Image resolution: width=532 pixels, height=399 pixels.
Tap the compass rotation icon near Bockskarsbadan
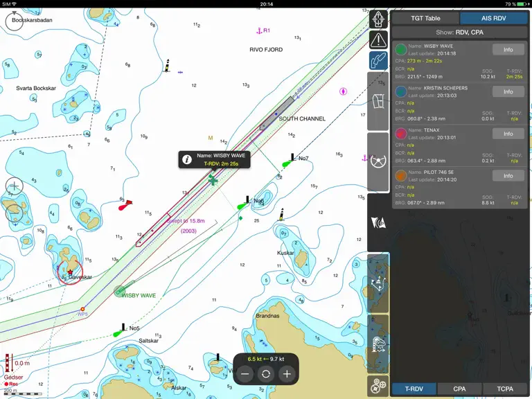(15, 21)
